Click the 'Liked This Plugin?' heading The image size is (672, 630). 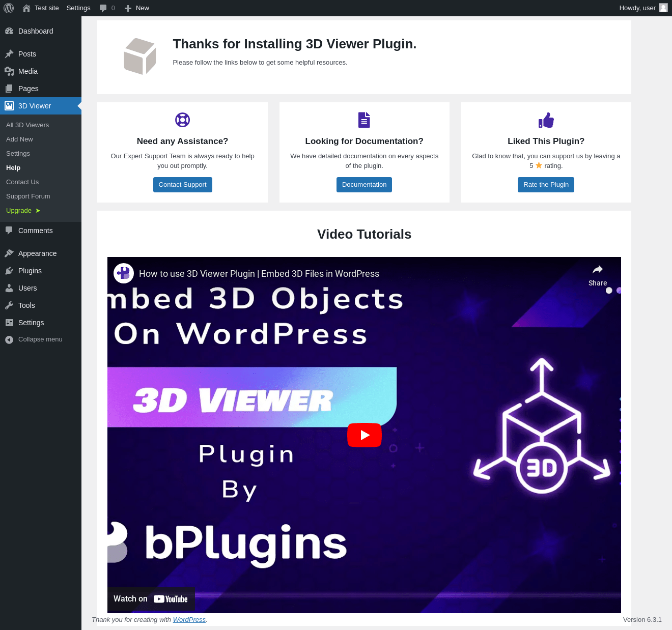(x=546, y=141)
